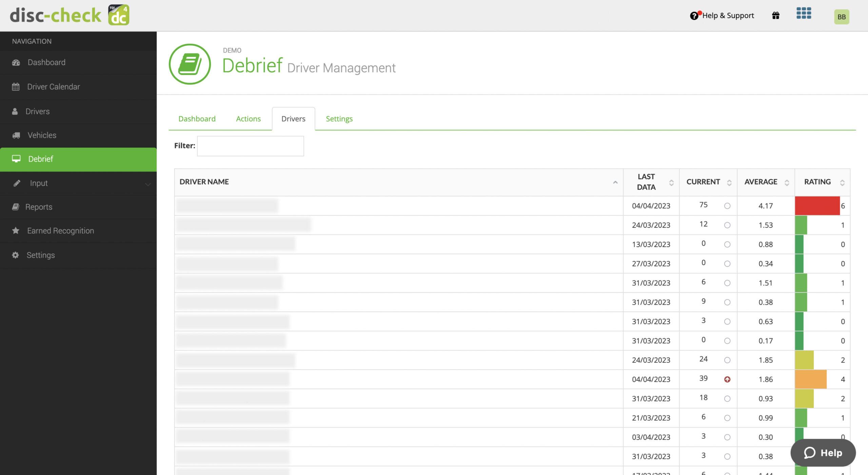Select the circle in the 03/04/2023 row
This screenshot has height=475, width=868.
tap(727, 437)
